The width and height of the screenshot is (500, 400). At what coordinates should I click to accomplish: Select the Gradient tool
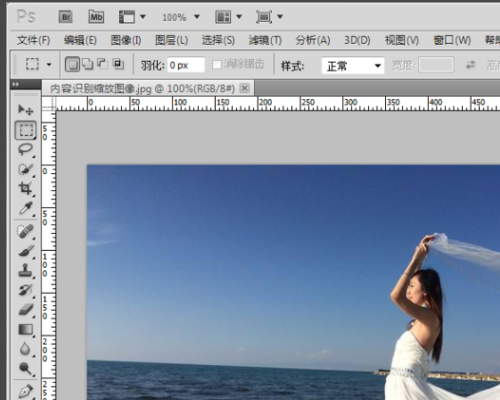[25, 330]
